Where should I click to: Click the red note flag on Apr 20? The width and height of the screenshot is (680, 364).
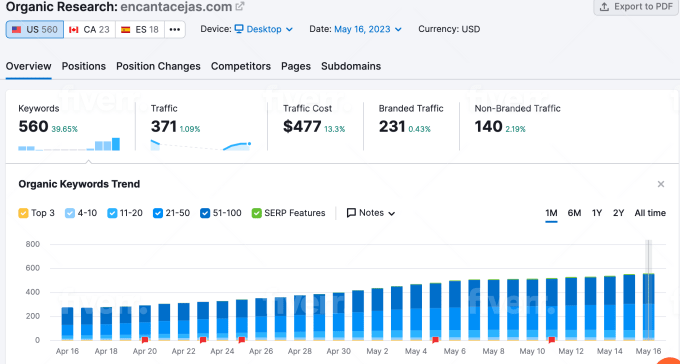pos(145,340)
